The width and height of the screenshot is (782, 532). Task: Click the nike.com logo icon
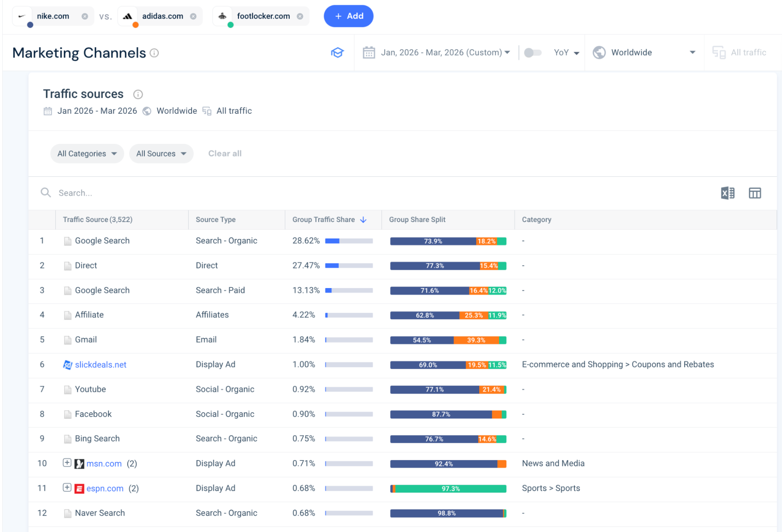22,16
